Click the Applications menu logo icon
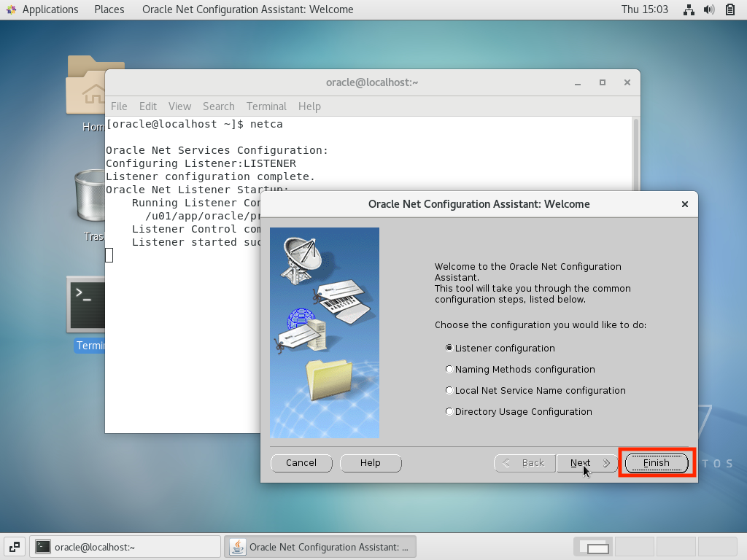The height and width of the screenshot is (560, 747). pos(12,9)
